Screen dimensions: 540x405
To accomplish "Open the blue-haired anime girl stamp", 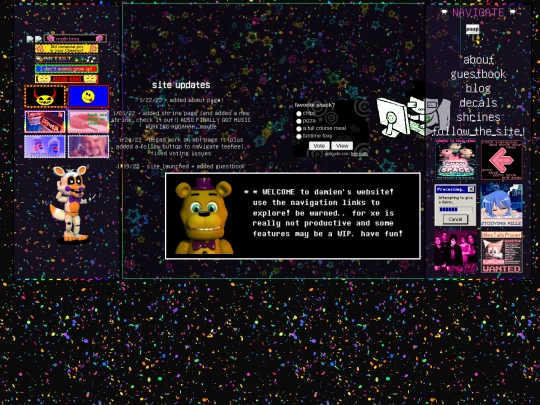I will 501,205.
